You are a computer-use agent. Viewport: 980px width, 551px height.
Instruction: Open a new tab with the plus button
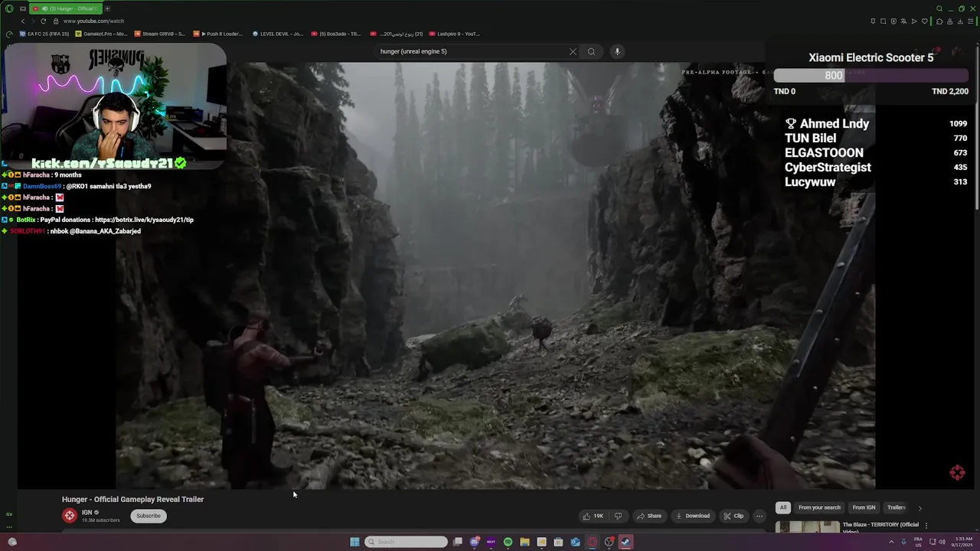(107, 8)
